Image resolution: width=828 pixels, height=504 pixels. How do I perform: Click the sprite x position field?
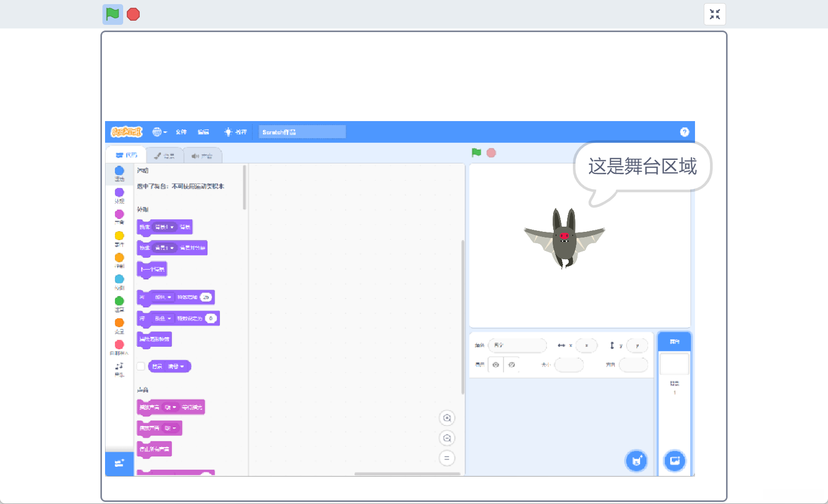pyautogui.click(x=586, y=345)
